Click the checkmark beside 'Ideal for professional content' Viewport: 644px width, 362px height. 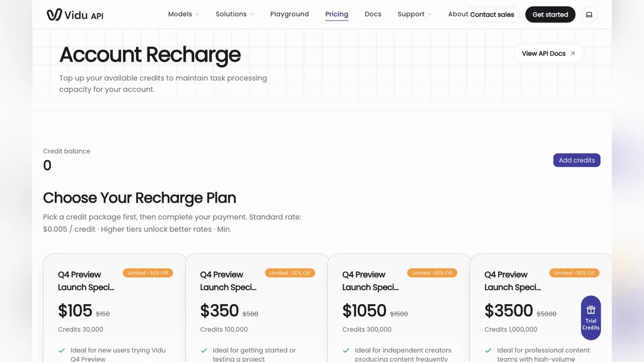[489, 350]
